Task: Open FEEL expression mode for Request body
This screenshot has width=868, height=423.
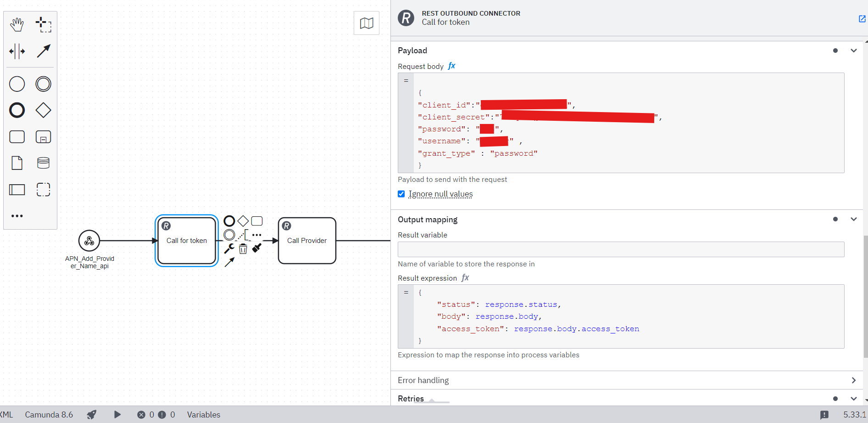Action: coord(451,66)
